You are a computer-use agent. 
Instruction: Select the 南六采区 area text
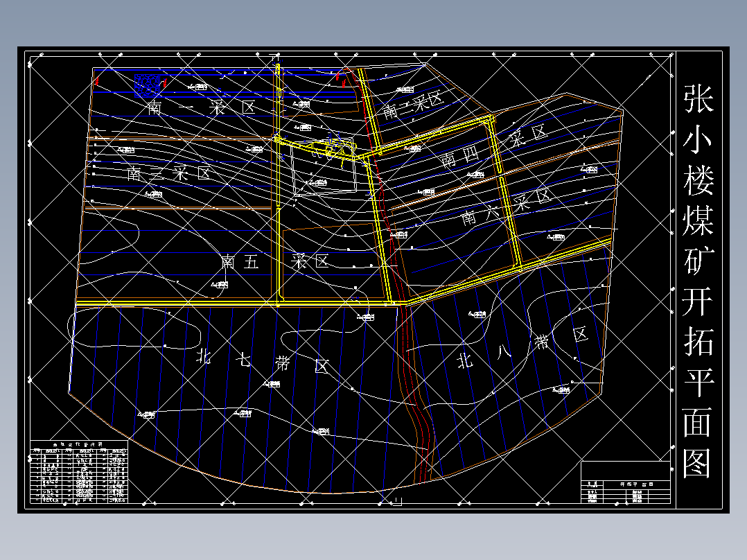click(x=505, y=208)
